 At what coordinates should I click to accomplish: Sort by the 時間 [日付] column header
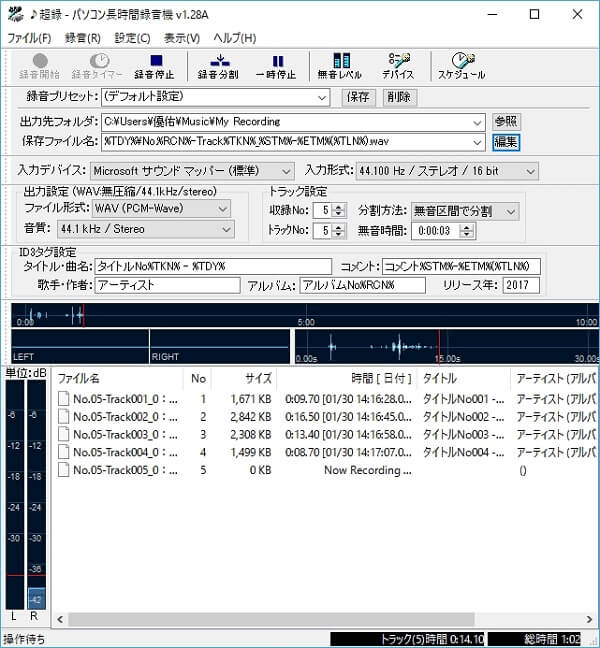coord(347,379)
